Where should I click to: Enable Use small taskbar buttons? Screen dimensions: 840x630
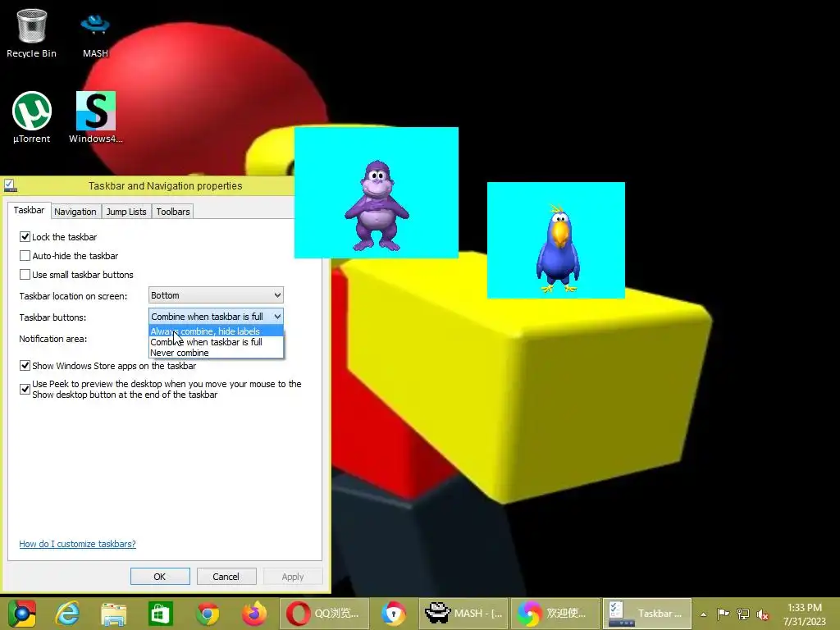pos(25,274)
